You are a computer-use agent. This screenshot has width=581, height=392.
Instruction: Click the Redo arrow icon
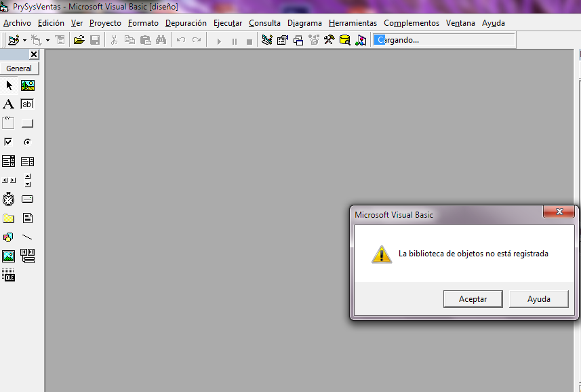[197, 39]
